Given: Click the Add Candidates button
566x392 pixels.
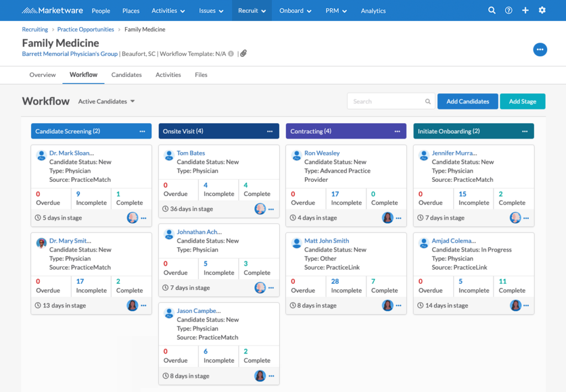Looking at the screenshot, I should (x=468, y=101).
